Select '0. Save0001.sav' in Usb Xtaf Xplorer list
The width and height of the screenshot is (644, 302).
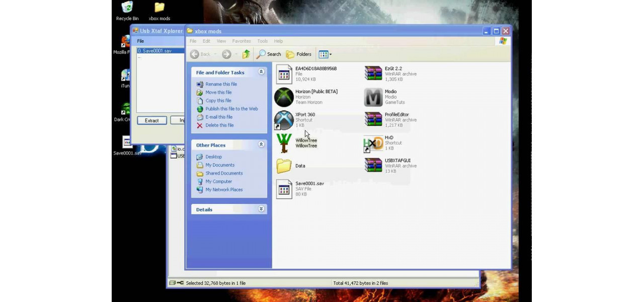point(160,51)
